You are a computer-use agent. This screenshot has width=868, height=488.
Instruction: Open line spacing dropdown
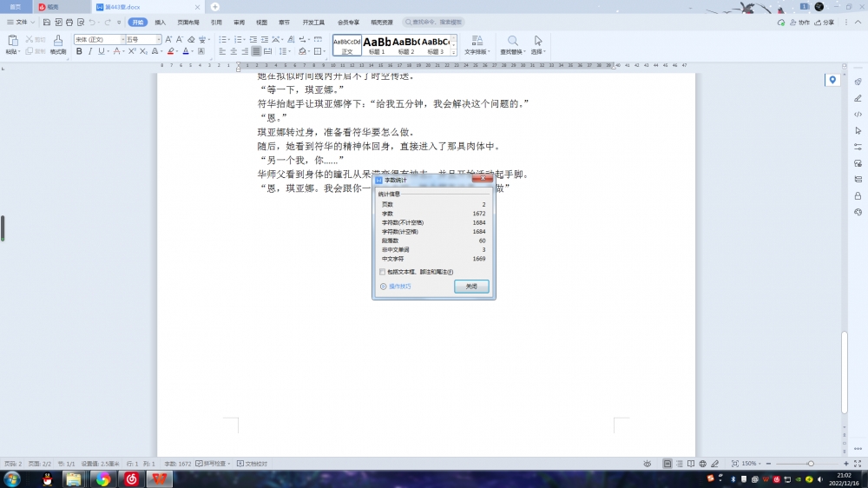click(x=290, y=51)
